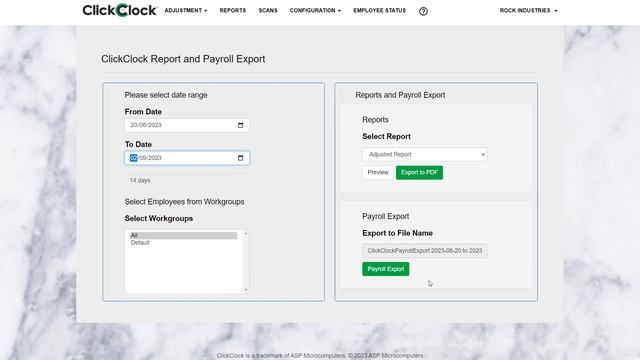640x360 pixels.
Task: Click the Payroll Export button
Action: click(x=386, y=269)
